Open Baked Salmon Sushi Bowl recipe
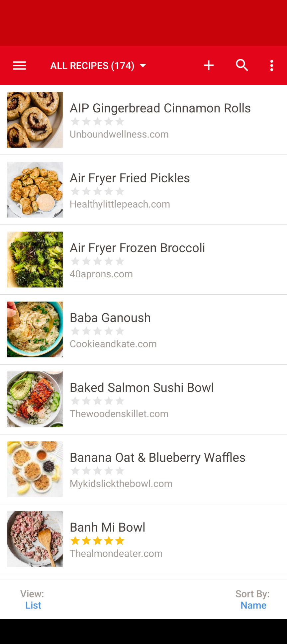 [142, 388]
